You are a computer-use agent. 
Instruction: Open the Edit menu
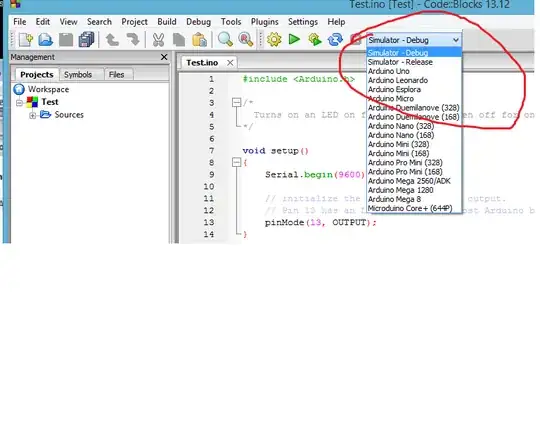pyautogui.click(x=43, y=22)
